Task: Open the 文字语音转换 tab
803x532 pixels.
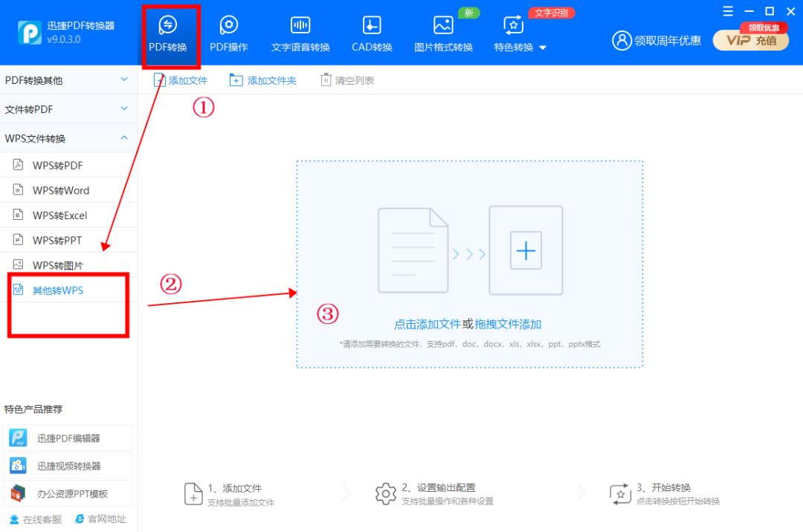Action: pos(300,34)
